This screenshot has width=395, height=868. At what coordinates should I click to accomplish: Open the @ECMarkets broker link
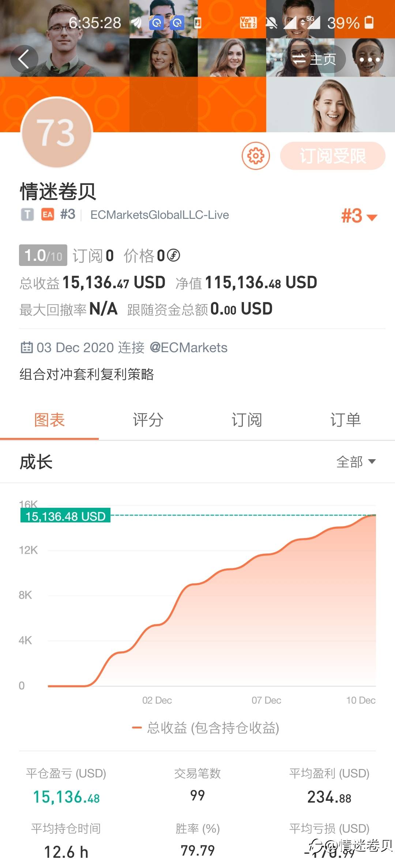coord(188,347)
